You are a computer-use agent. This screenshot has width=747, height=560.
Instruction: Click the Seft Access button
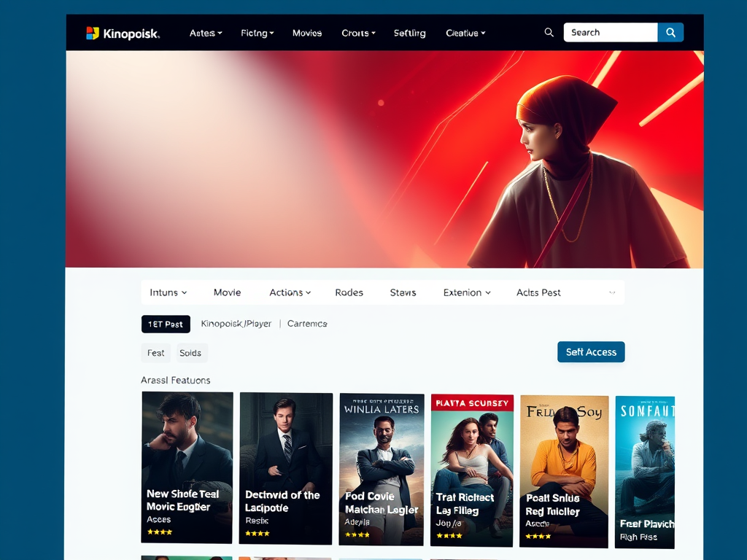pos(591,352)
